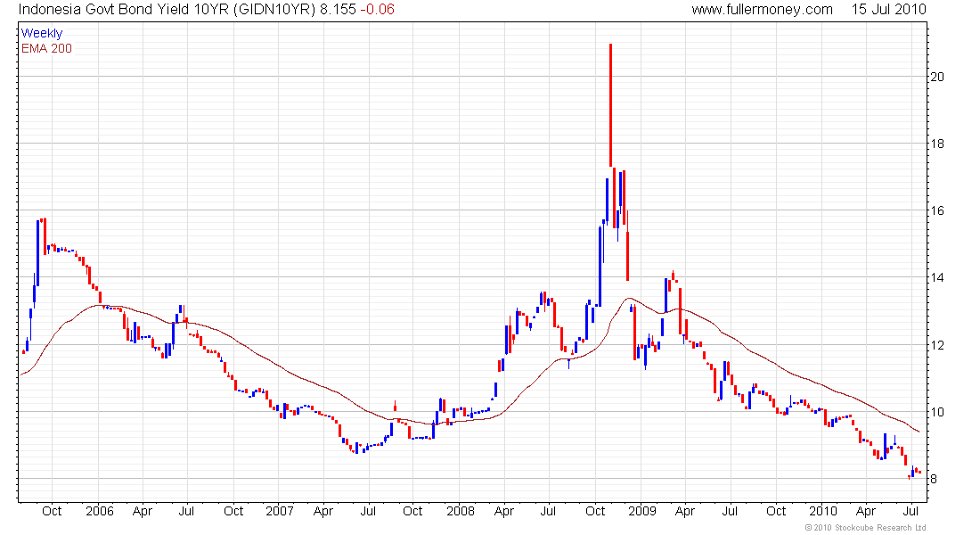Click the y-axis label 8
The width and height of the screenshot is (980, 535).
click(x=934, y=480)
